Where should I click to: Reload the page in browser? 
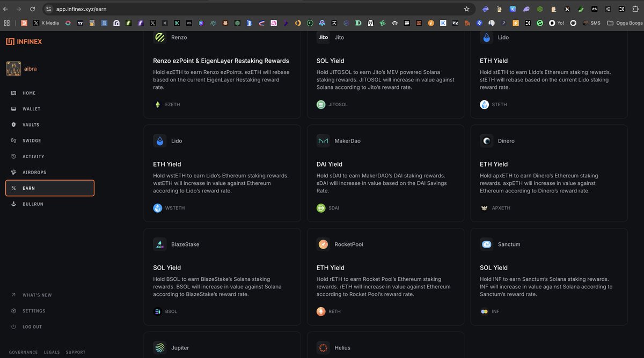[33, 9]
